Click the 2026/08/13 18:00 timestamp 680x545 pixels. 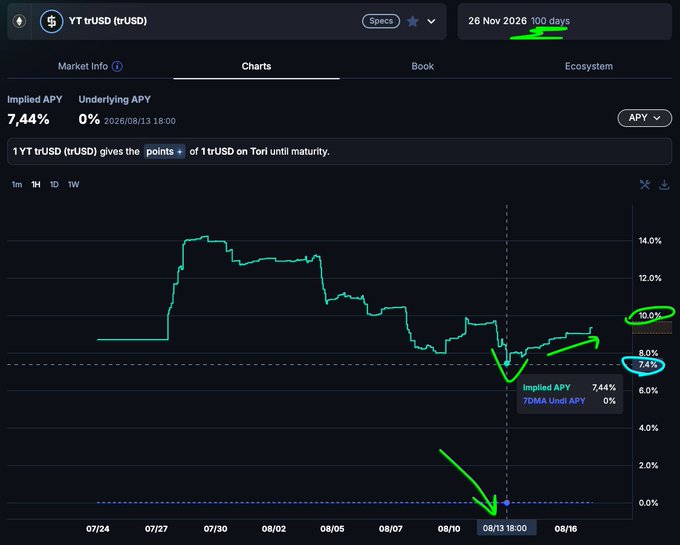(x=140, y=121)
